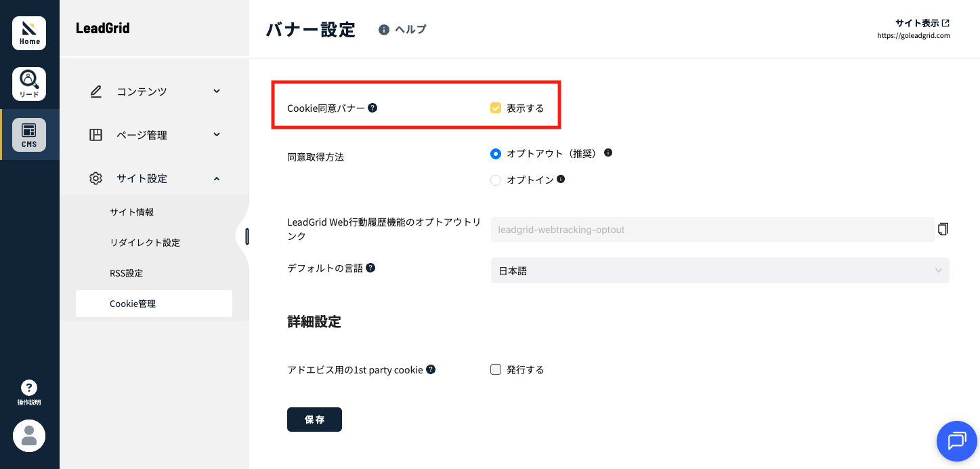
Task: Open the デフォルトの言語 dropdown
Action: pyautogui.click(x=720, y=270)
